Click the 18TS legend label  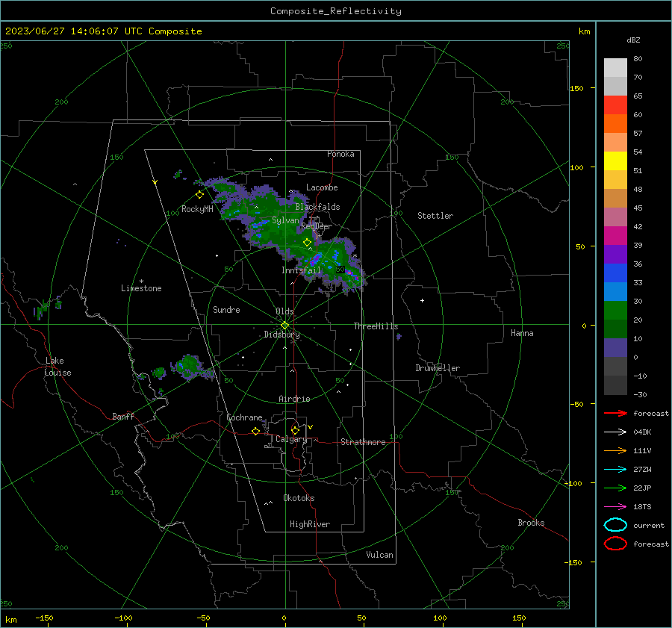642,507
